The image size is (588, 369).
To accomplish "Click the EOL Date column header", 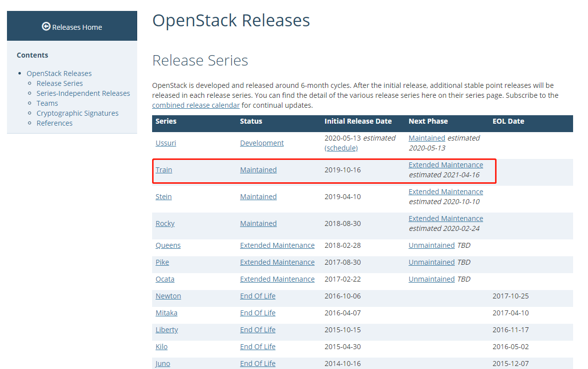I will 508,121.
